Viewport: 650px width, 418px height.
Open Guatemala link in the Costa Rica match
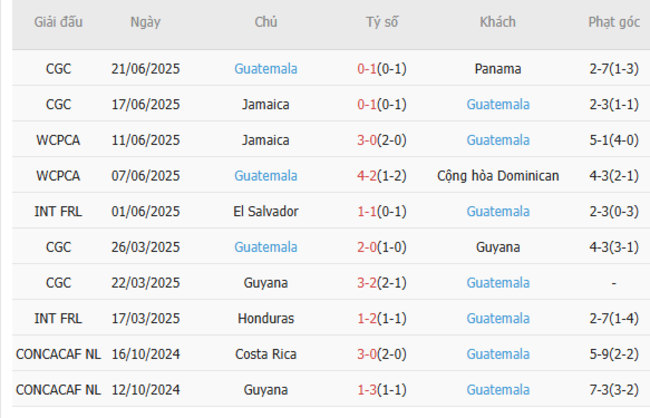pyautogui.click(x=498, y=354)
